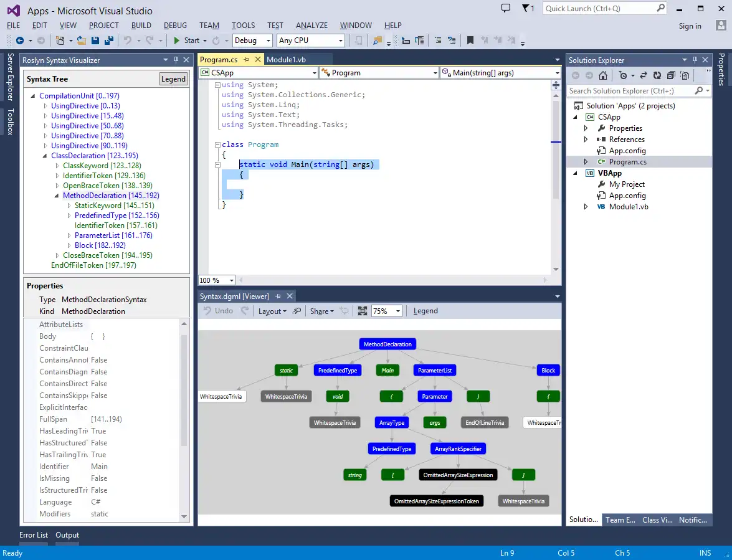
Task: Click the feedback speech bubble icon
Action: [506, 9]
